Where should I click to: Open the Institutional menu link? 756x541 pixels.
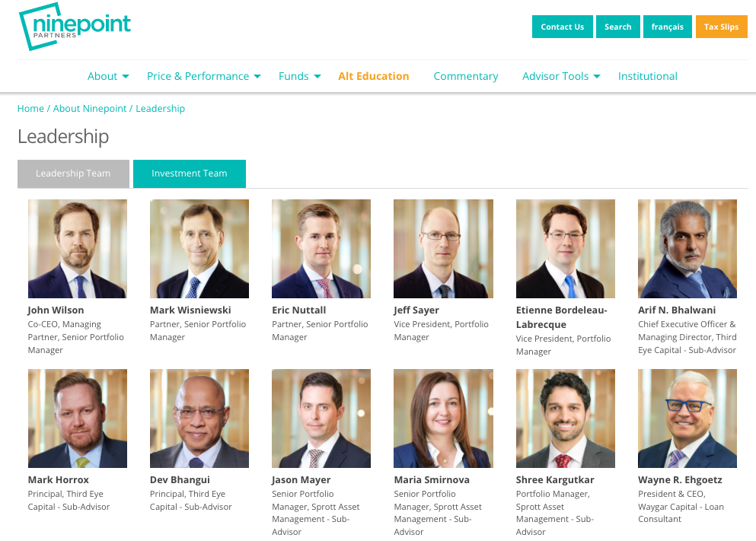tap(648, 76)
